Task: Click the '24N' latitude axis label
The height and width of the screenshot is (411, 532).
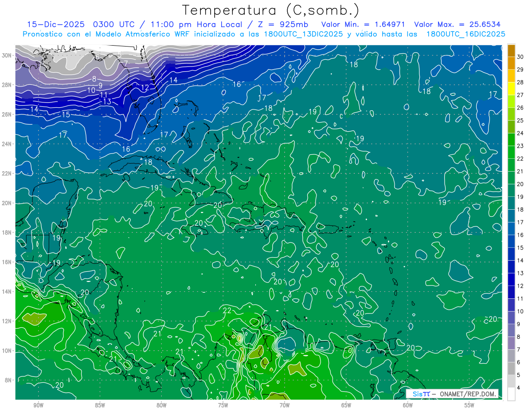Action: (7, 144)
